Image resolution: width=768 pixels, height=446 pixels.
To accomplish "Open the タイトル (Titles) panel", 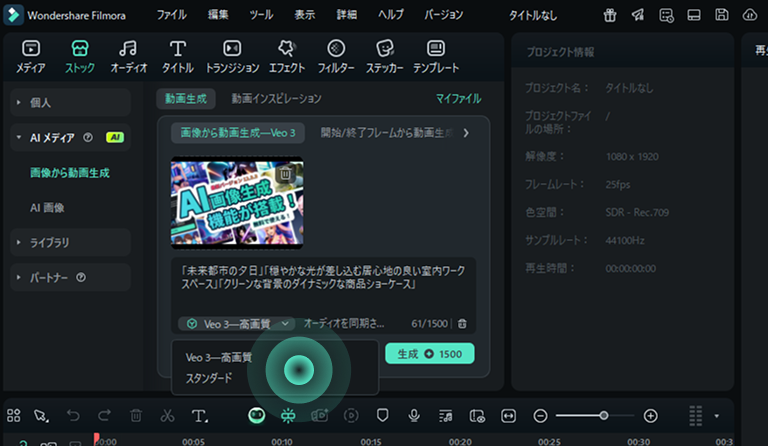I will click(x=178, y=57).
